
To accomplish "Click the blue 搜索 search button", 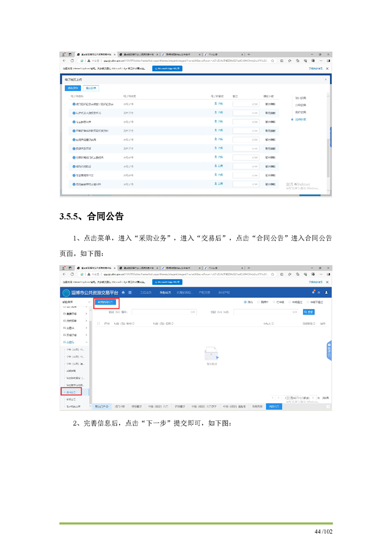I will coord(308,312).
